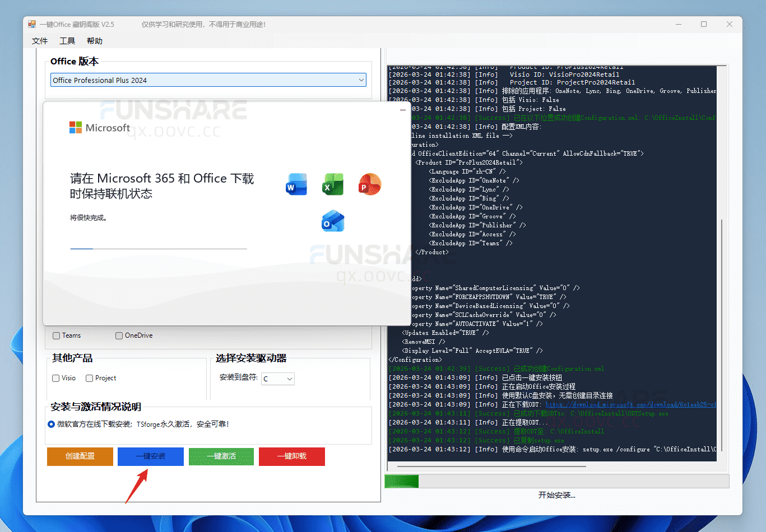Open the 文件 menu
766x532 pixels.
point(40,41)
